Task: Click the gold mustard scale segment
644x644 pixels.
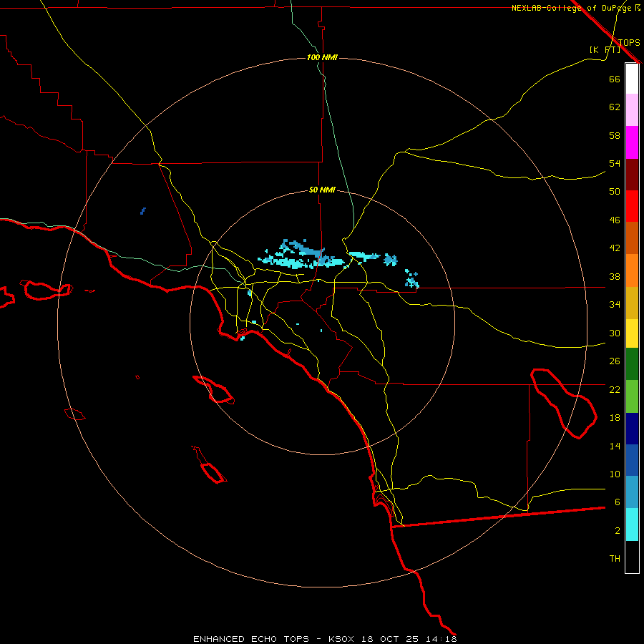Action: point(632,303)
